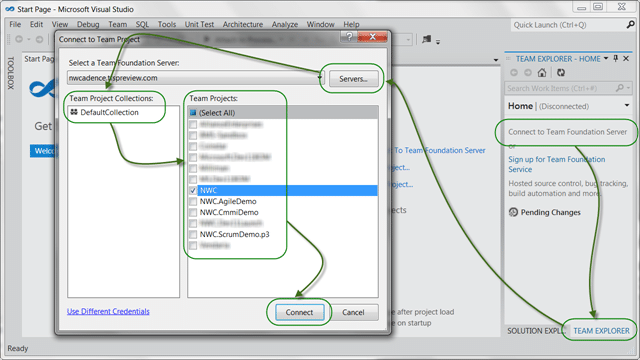Check the NWC.AgileDemo project checkbox
The height and width of the screenshot is (360, 640).
193,201
